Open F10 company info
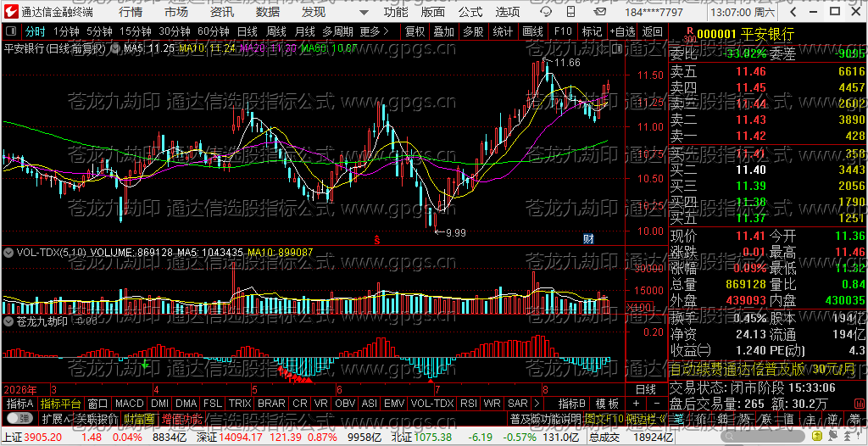The width and height of the screenshot is (868, 446). (x=563, y=32)
